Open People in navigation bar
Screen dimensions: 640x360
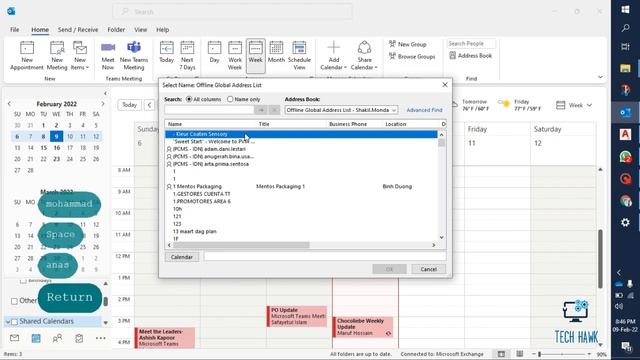[x=57, y=338]
